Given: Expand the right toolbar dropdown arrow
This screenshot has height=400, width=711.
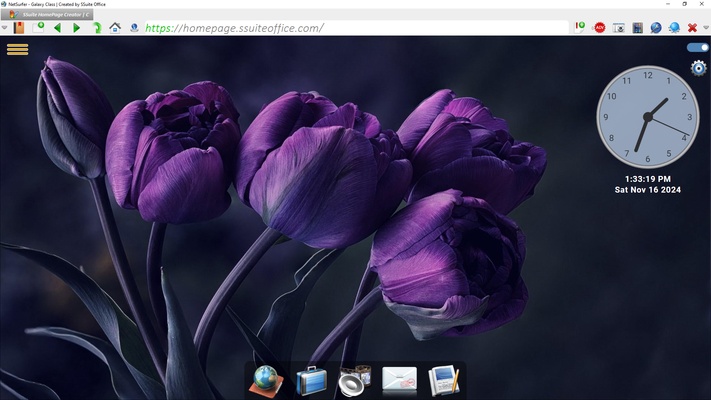Looking at the screenshot, I should (x=706, y=28).
